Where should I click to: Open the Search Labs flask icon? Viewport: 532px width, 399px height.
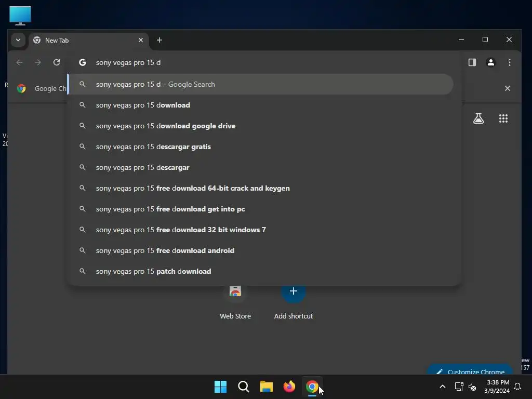click(x=478, y=118)
